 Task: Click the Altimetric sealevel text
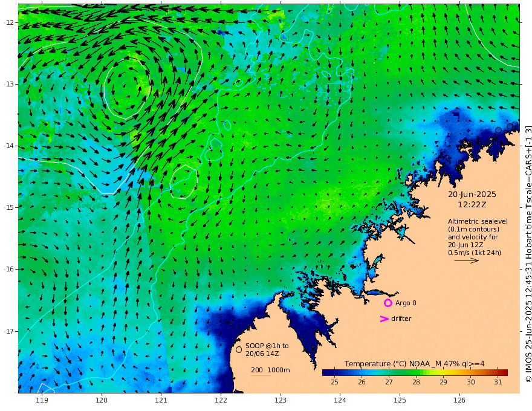click(478, 221)
